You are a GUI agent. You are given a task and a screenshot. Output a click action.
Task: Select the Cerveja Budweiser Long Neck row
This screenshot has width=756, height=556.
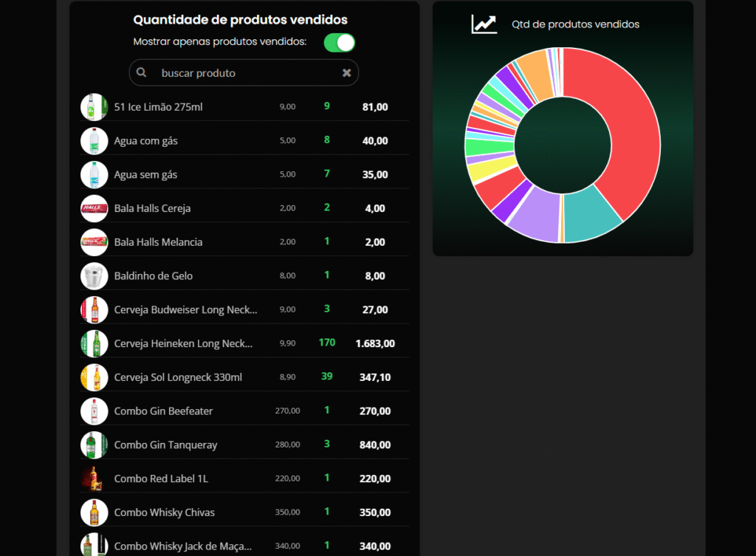[185, 310]
